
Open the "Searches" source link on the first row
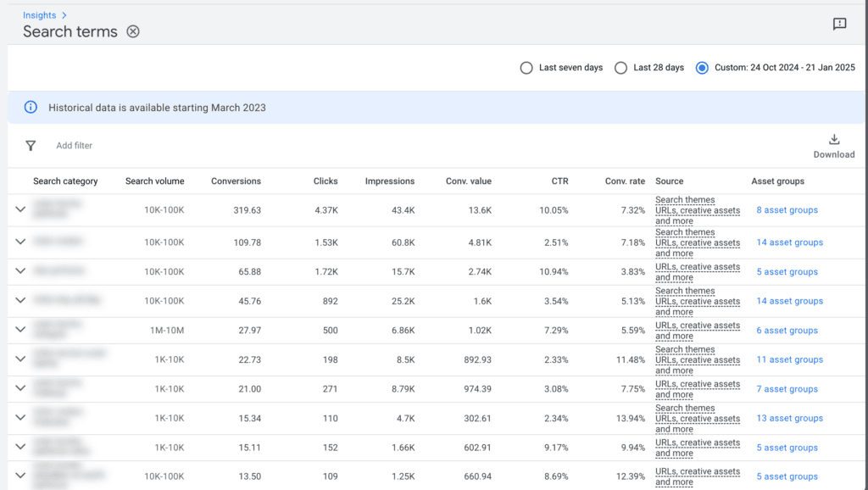coord(684,200)
